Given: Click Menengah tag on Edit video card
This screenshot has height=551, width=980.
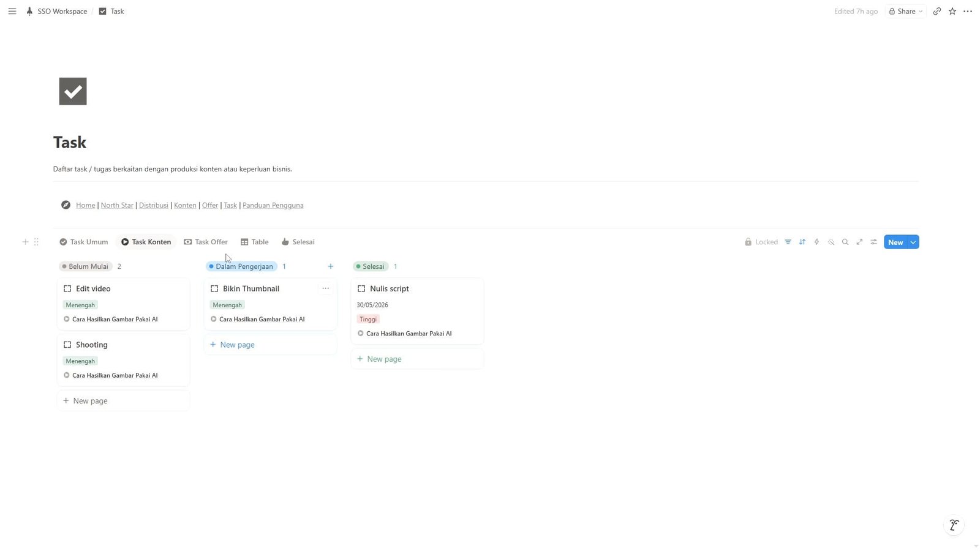Looking at the screenshot, I should (x=80, y=305).
